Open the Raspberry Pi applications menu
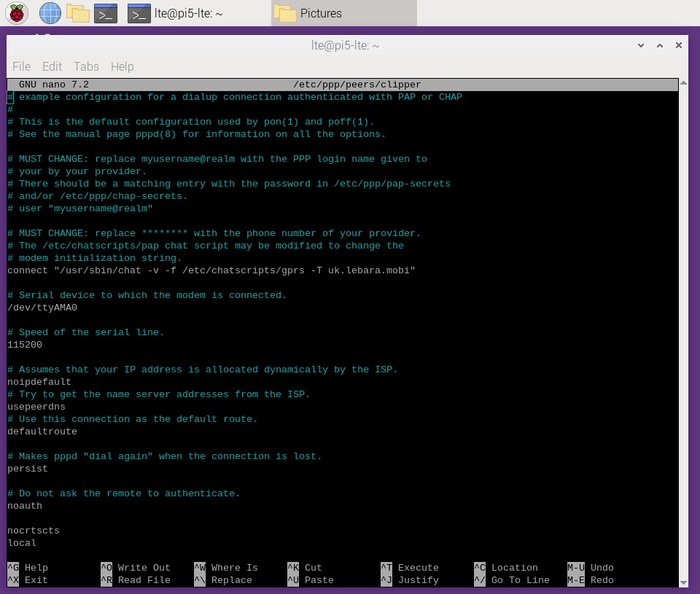The image size is (700, 594). 16,12
